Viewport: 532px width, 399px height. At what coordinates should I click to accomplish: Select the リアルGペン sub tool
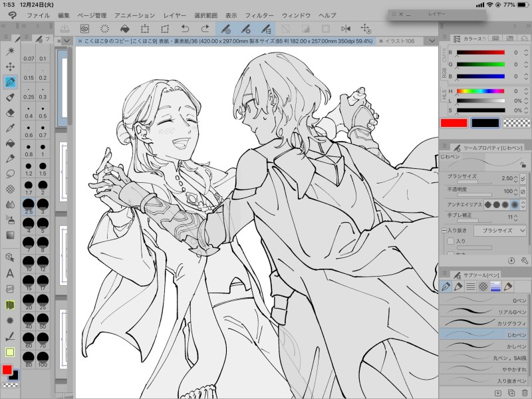[x=483, y=312]
